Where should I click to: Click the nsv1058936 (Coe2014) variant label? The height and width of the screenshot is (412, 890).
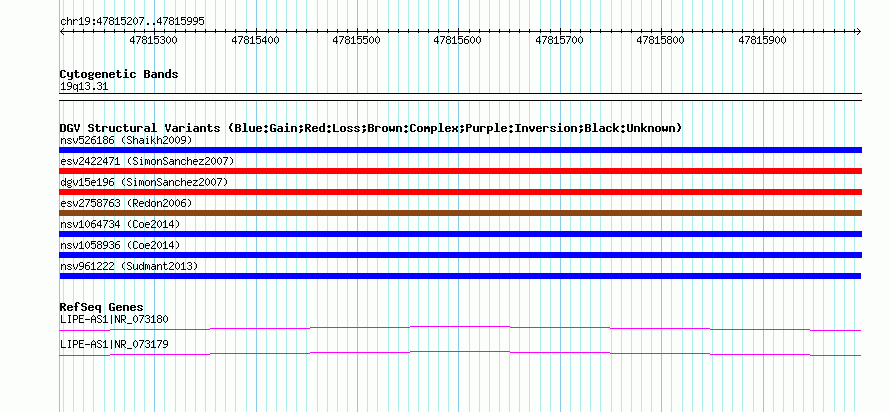coord(120,245)
